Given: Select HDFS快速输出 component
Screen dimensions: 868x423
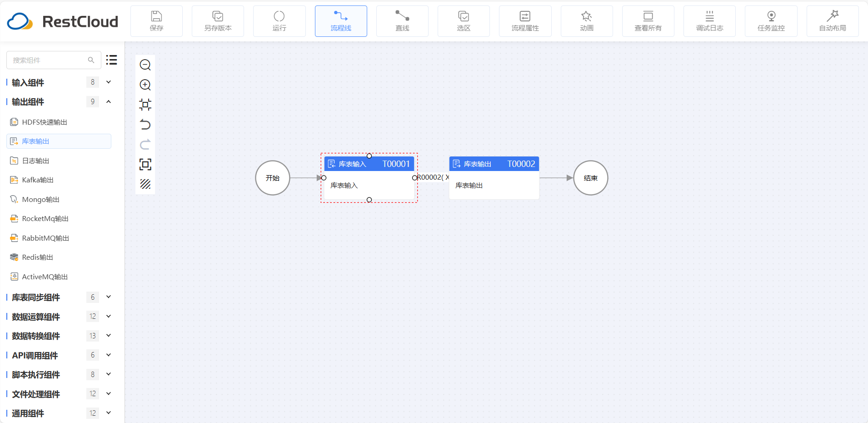Looking at the screenshot, I should tap(59, 122).
